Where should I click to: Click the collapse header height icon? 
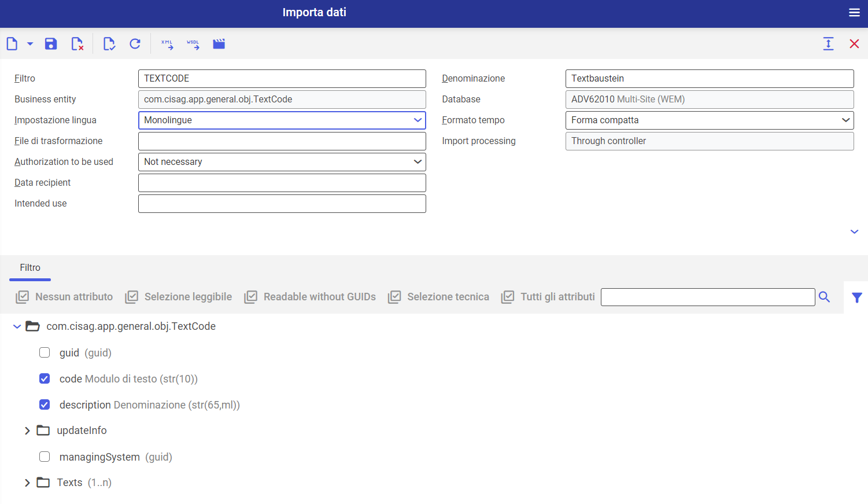pos(828,44)
